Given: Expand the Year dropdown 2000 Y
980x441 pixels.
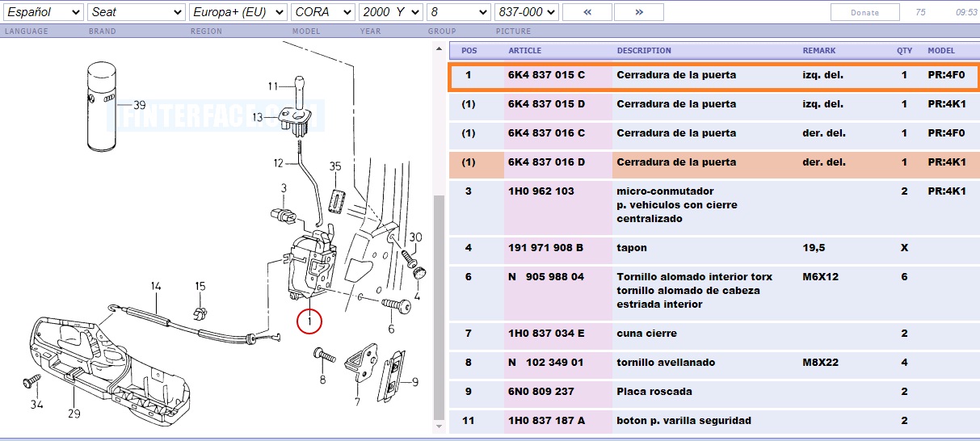Looking at the screenshot, I should pyautogui.click(x=391, y=12).
